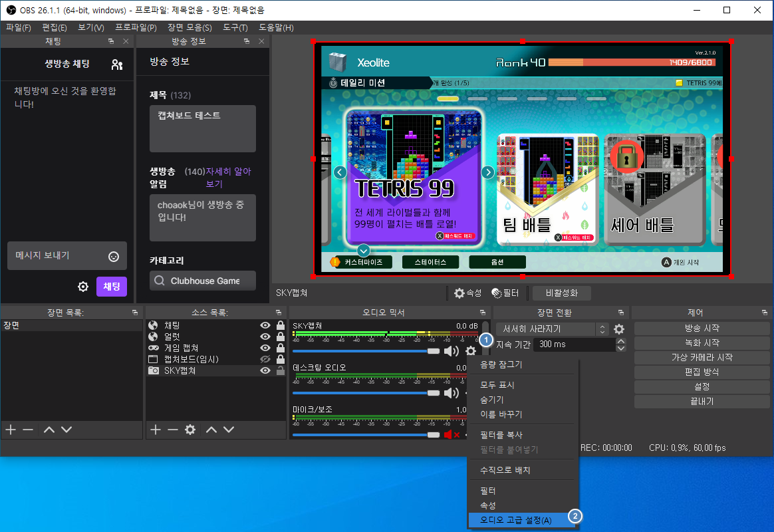
Task: Open source 필터 filters button
Action: tap(505, 293)
